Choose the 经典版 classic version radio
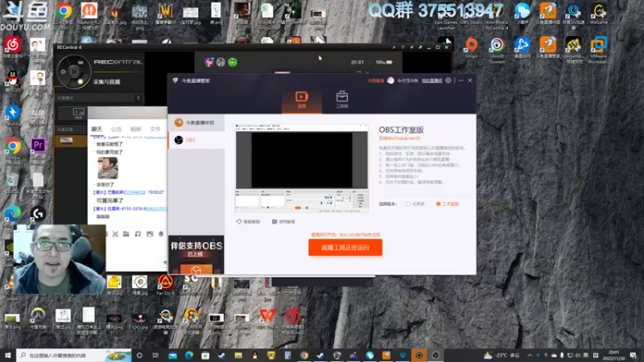 click(415, 204)
